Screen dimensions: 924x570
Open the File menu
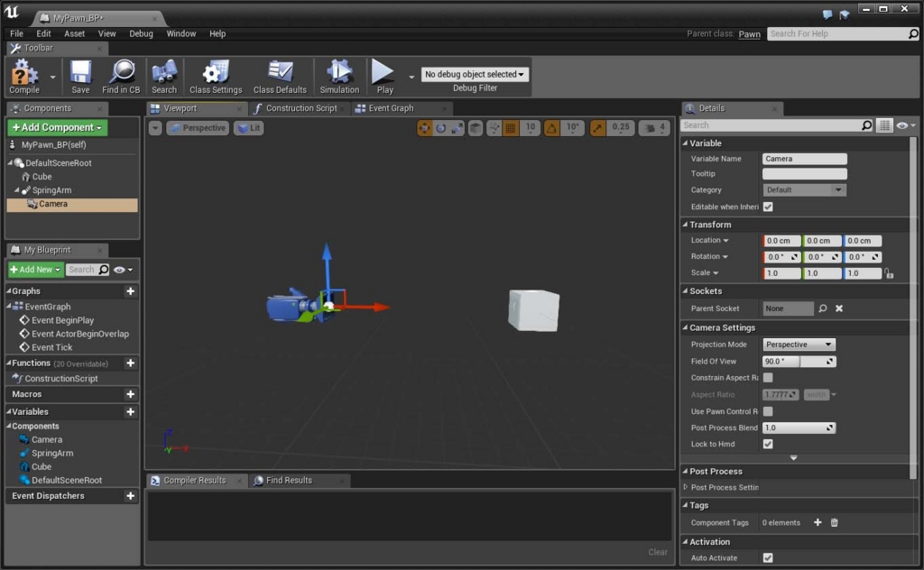pyautogui.click(x=16, y=33)
